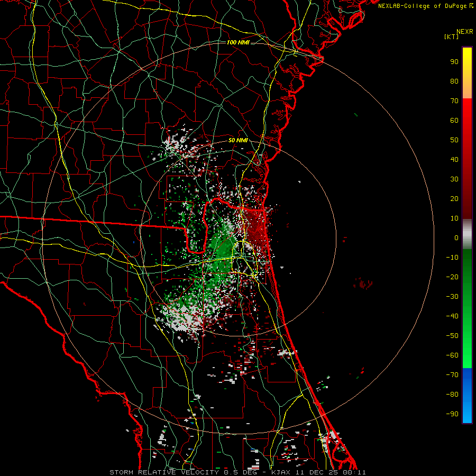
Task: Click the [KT] units label above scale
Action: click(451, 36)
